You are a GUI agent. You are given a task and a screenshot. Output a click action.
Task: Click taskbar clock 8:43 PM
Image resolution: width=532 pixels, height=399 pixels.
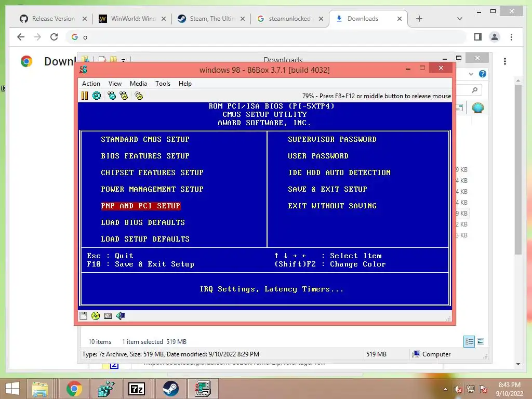[x=509, y=385]
